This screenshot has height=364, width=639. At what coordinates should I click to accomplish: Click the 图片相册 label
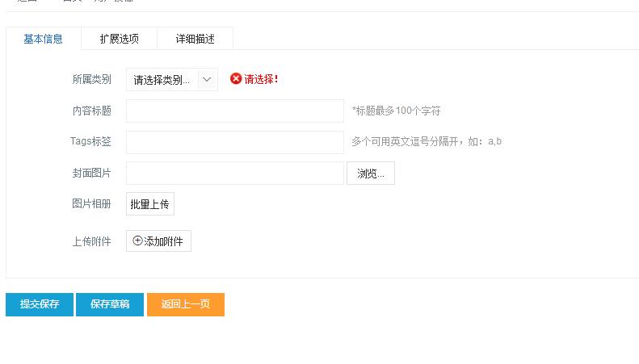[92, 203]
